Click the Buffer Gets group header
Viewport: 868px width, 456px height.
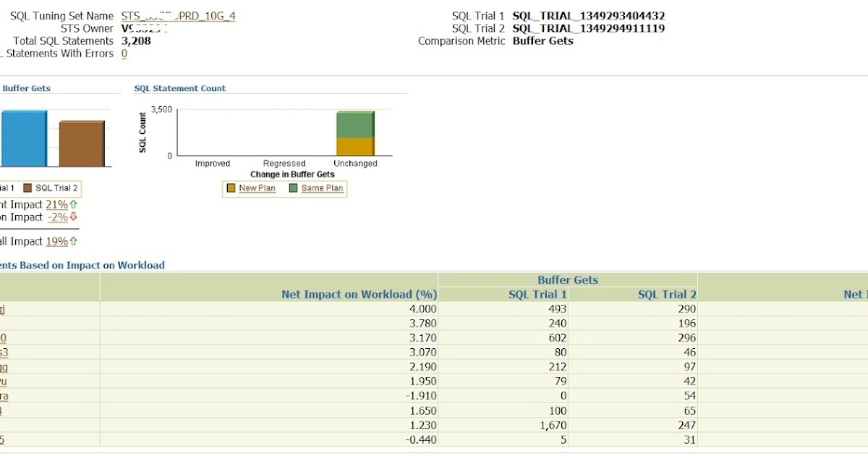568,280
